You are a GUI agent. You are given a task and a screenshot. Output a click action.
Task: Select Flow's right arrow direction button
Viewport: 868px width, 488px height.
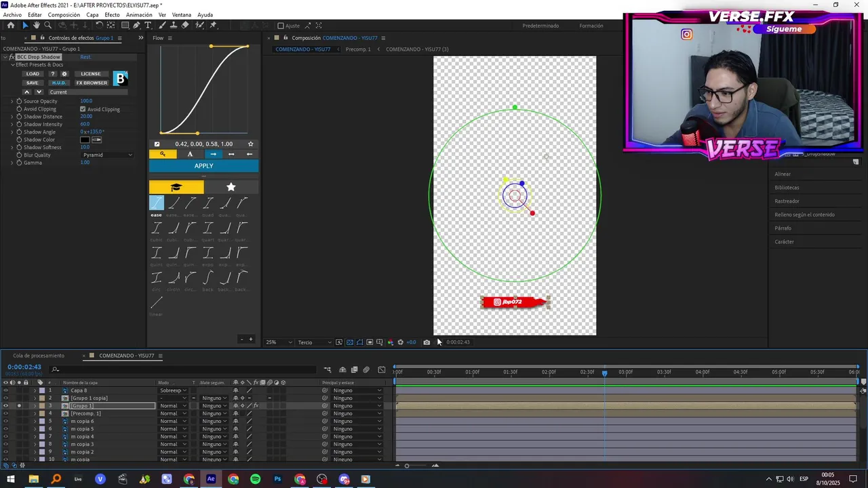tap(213, 154)
